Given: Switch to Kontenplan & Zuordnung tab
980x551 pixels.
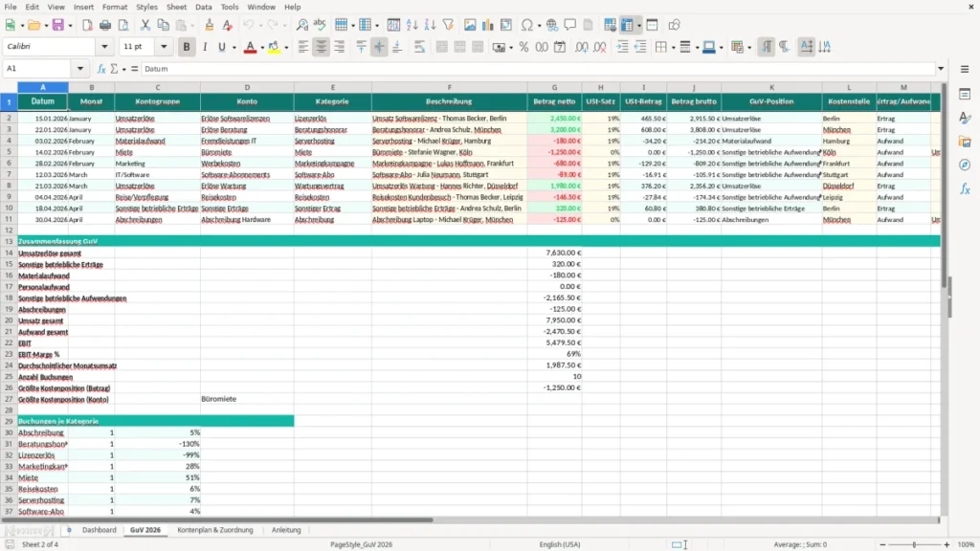Looking at the screenshot, I should [215, 530].
